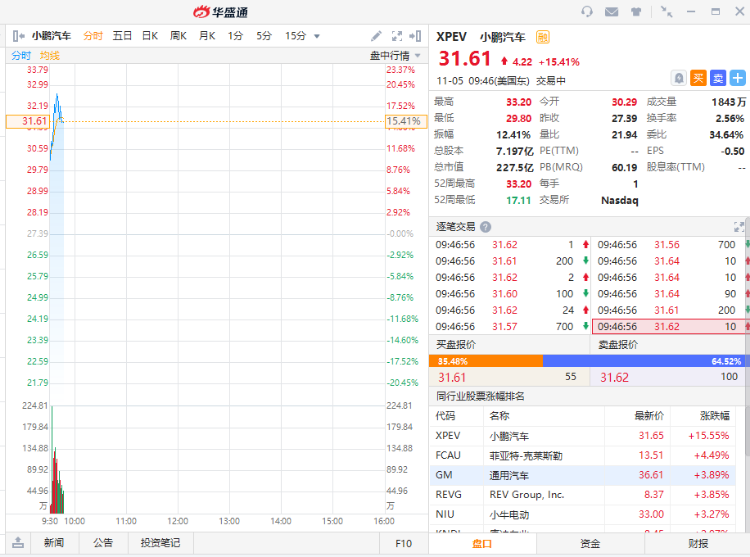Switch to the 资金 tab
The image size is (750, 557).
(x=590, y=544)
